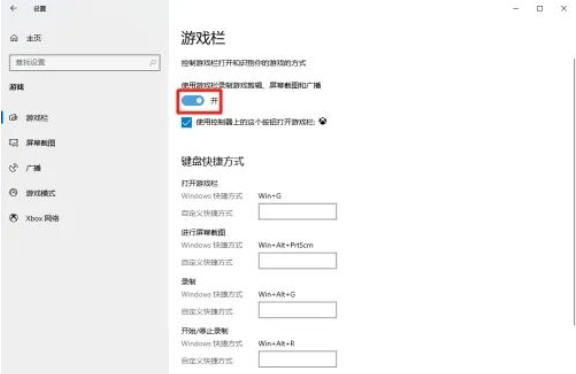Viewport: 576px width, 374px height.
Task: Open the 广播 broadcast icon
Action: tap(13, 168)
